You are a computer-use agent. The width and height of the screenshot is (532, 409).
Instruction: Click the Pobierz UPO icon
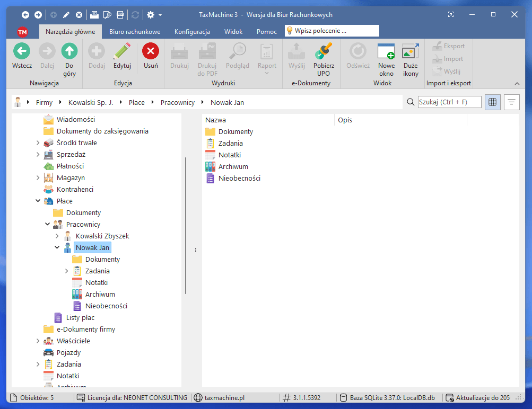[324, 51]
